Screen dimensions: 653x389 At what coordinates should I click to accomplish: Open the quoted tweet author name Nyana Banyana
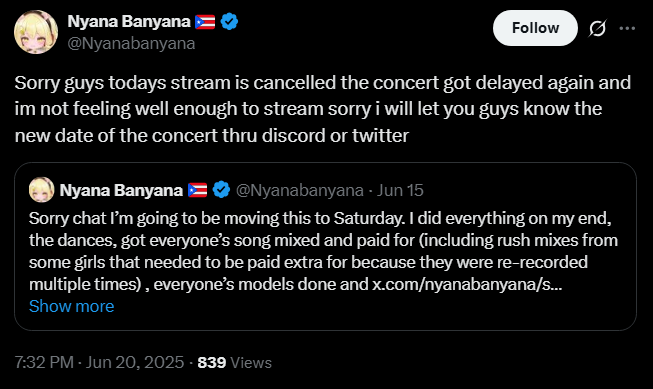point(121,190)
